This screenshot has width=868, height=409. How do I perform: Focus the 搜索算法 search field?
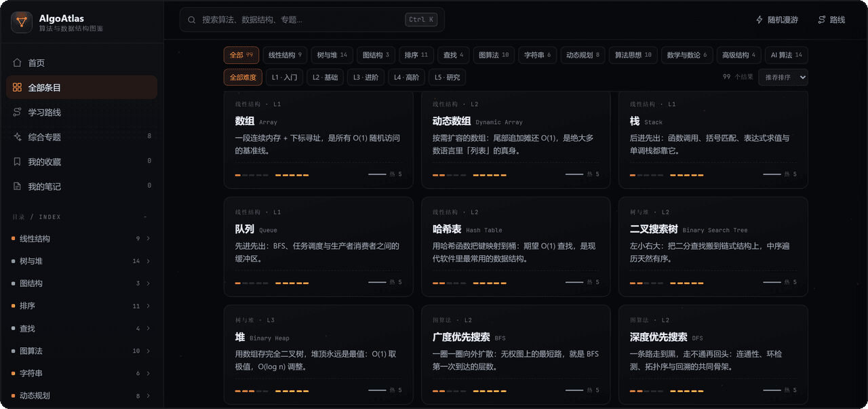click(312, 20)
